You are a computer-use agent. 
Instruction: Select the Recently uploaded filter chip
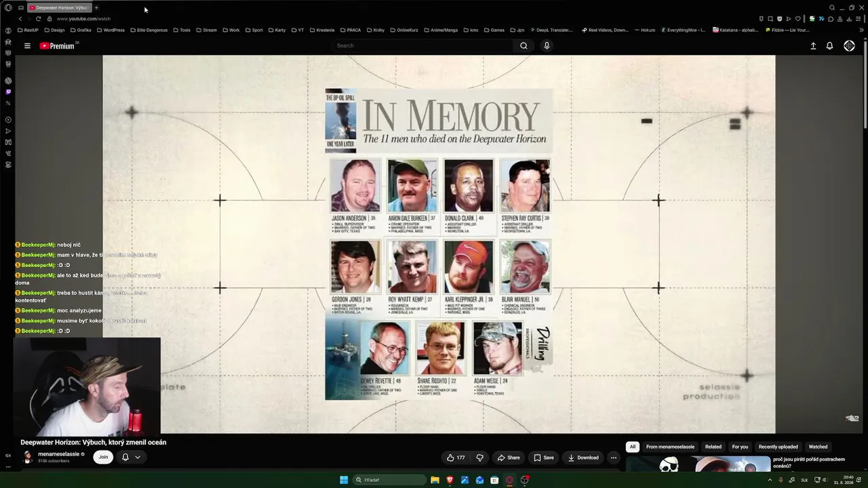point(778,447)
